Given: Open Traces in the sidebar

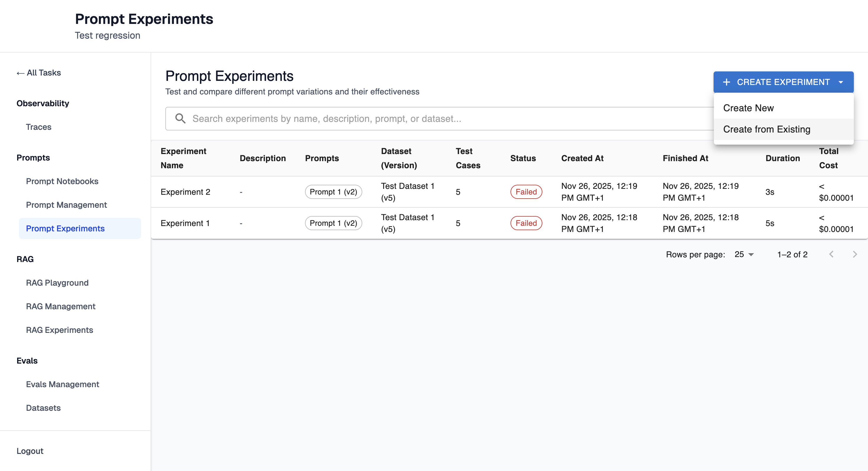Looking at the screenshot, I should (39, 127).
